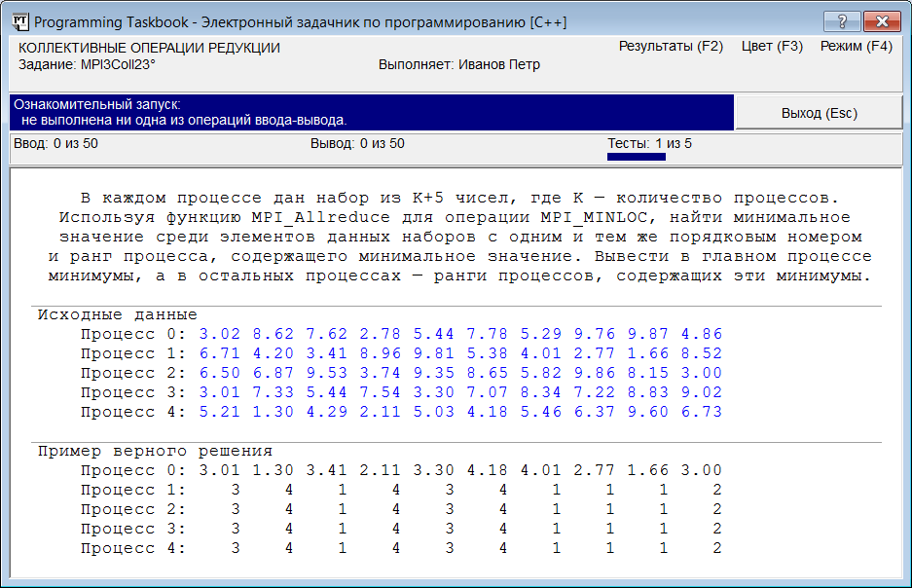912x588 pixels.
Task: Click the PT application icon in title bar
Action: pos(18,21)
